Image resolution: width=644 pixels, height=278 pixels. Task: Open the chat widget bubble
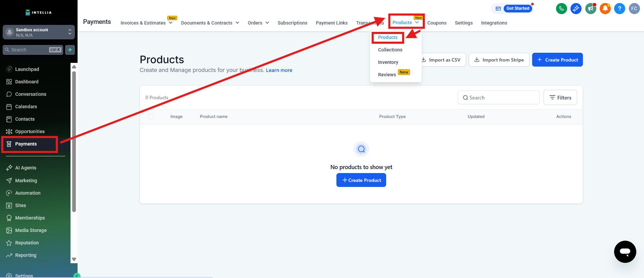tap(625, 251)
